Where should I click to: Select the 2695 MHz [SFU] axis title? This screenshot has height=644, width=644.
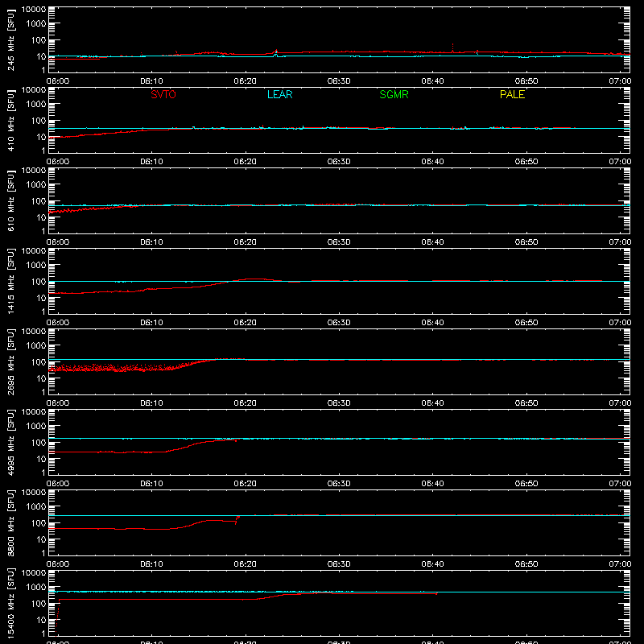point(11,361)
